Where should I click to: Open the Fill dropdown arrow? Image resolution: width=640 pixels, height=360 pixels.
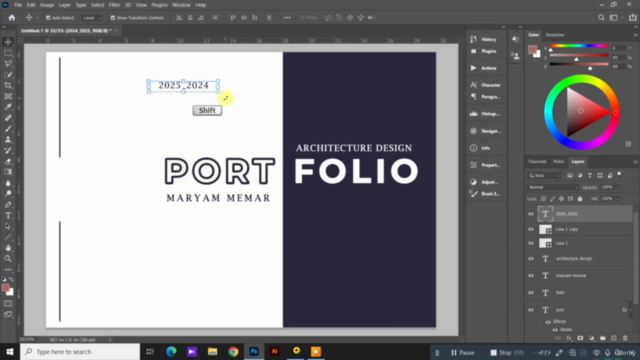tap(618, 199)
